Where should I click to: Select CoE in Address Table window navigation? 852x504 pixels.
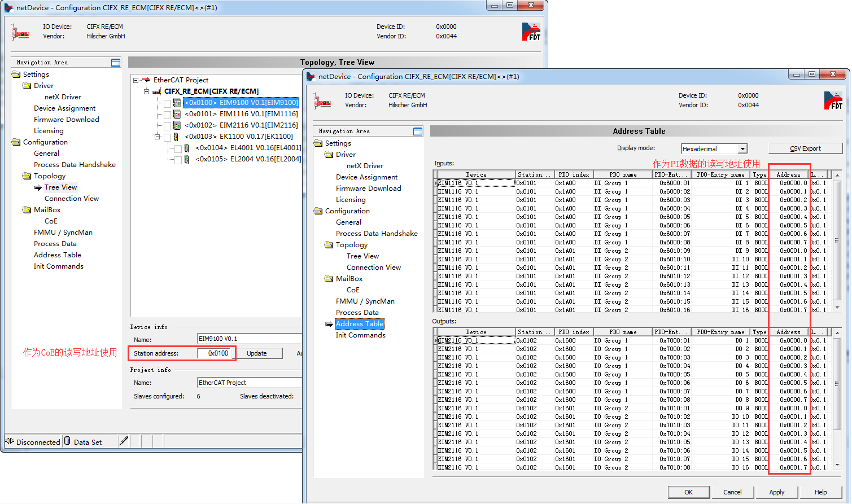[353, 290]
